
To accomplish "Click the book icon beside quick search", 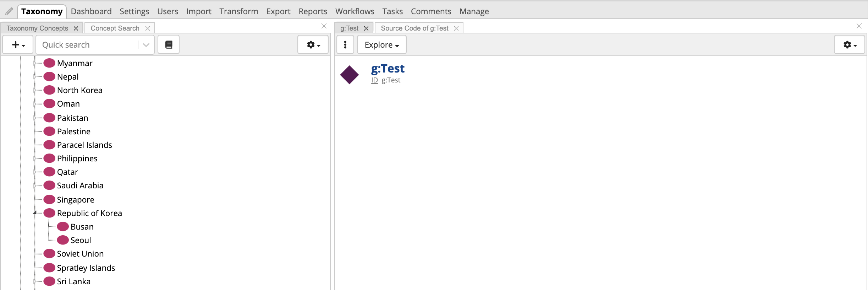I will point(169,45).
